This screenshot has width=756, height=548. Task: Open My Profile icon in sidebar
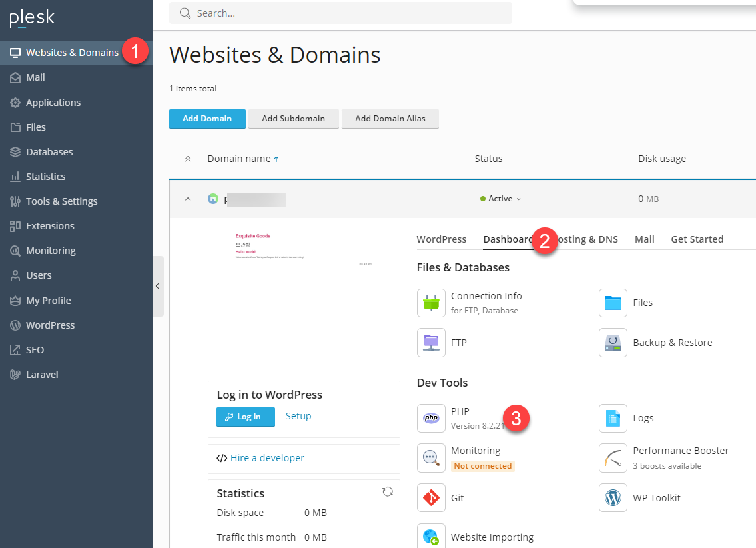15,301
